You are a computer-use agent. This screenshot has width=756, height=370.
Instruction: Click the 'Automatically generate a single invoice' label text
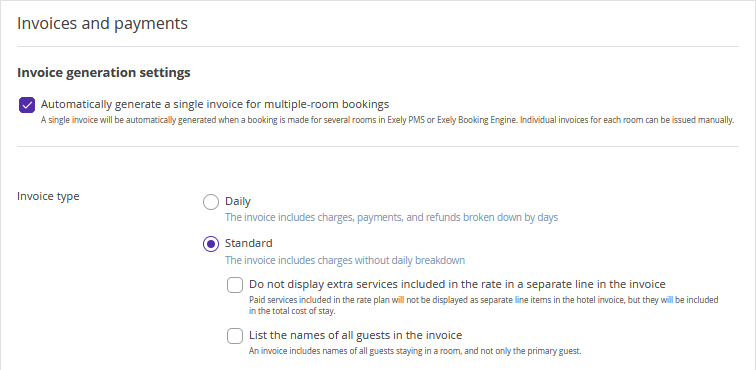(x=215, y=104)
